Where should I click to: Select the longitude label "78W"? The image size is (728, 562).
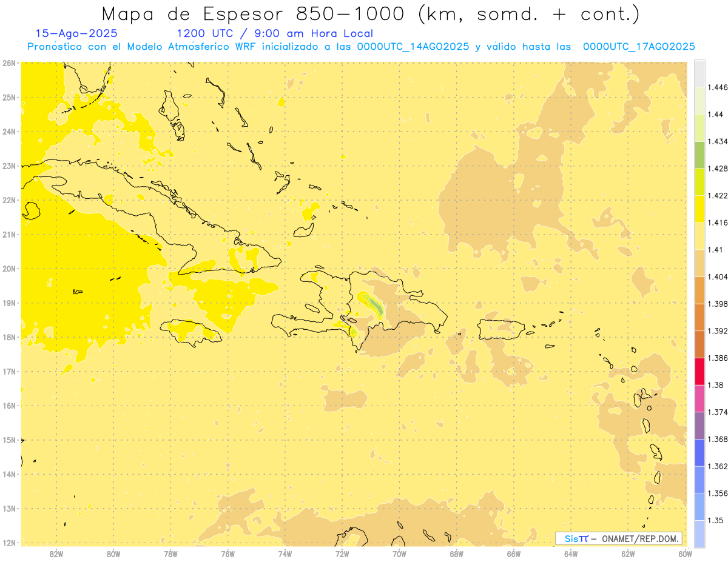(170, 554)
